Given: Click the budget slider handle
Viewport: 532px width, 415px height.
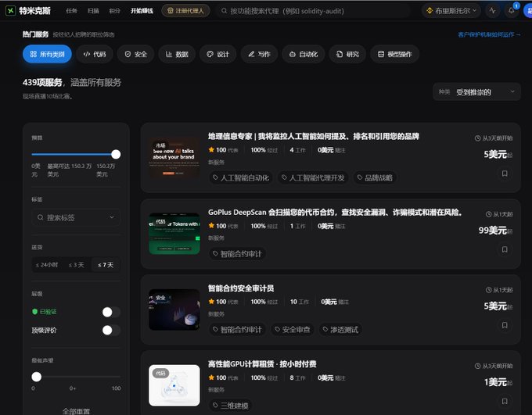Looking at the screenshot, I should point(116,154).
